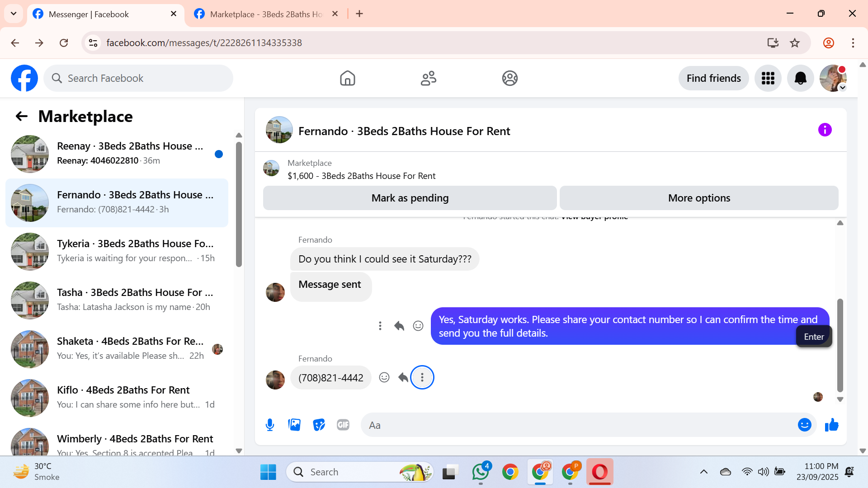
Task: Attach a photo file to message
Action: (294, 425)
